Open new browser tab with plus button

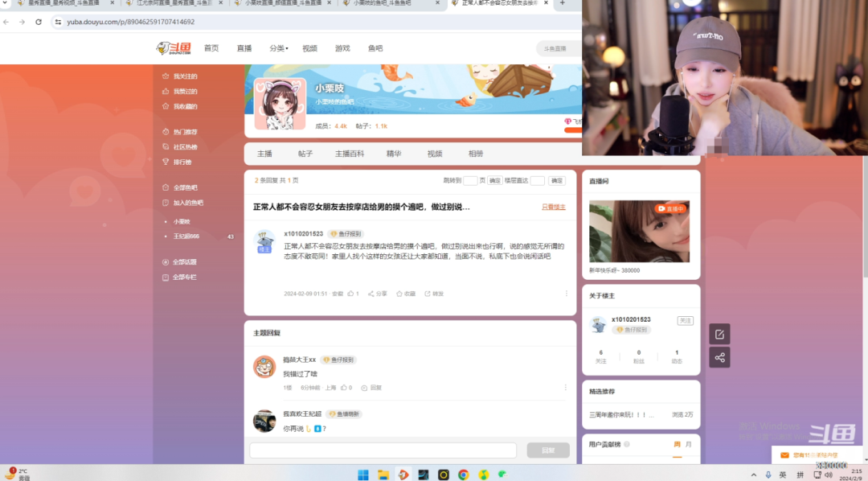[x=563, y=3]
